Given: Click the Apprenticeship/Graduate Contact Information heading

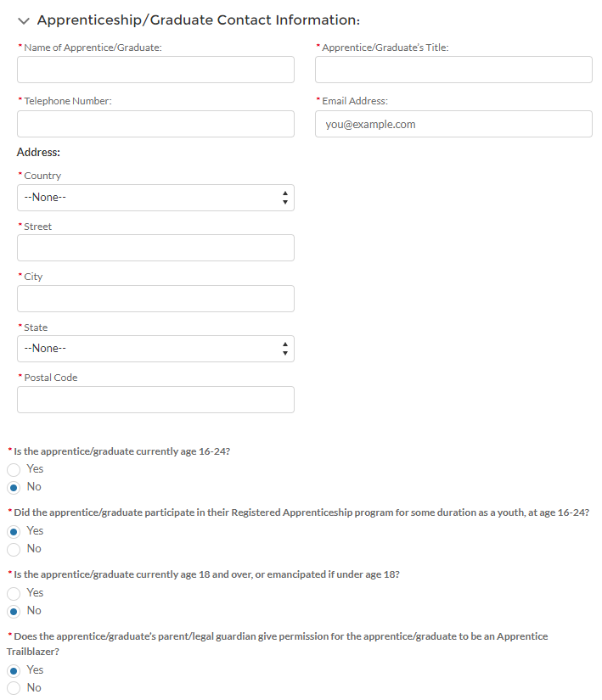Looking at the screenshot, I should [x=198, y=20].
